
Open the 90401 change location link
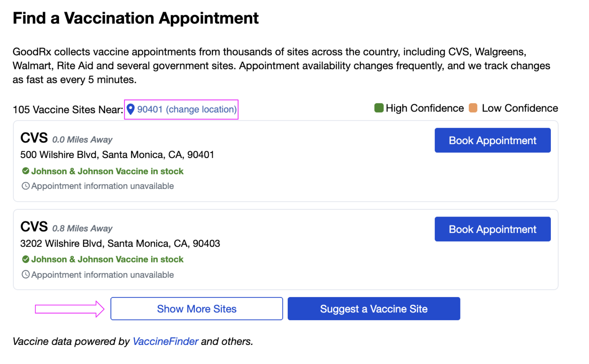point(187,109)
